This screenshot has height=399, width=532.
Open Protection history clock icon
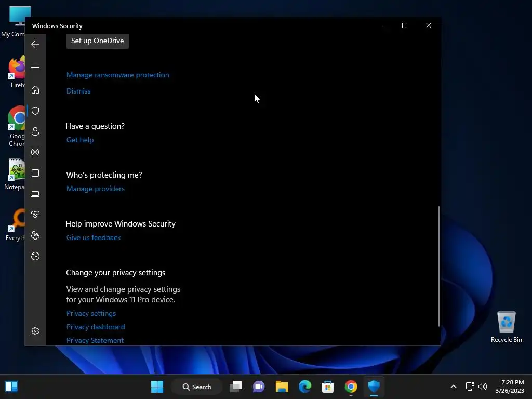point(35,256)
